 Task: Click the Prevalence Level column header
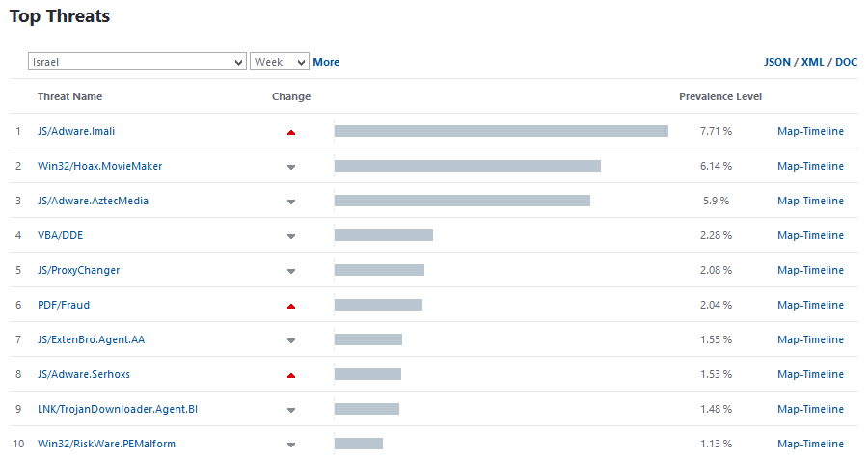(719, 96)
